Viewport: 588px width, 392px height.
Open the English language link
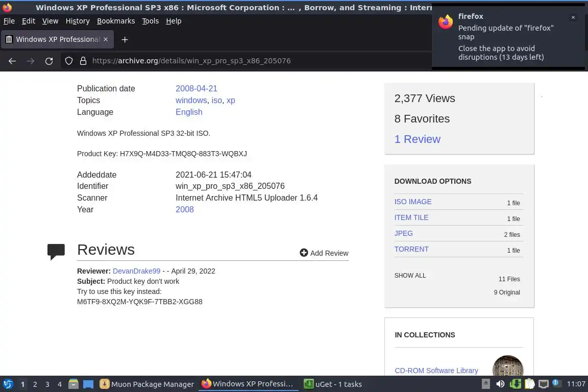(189, 112)
